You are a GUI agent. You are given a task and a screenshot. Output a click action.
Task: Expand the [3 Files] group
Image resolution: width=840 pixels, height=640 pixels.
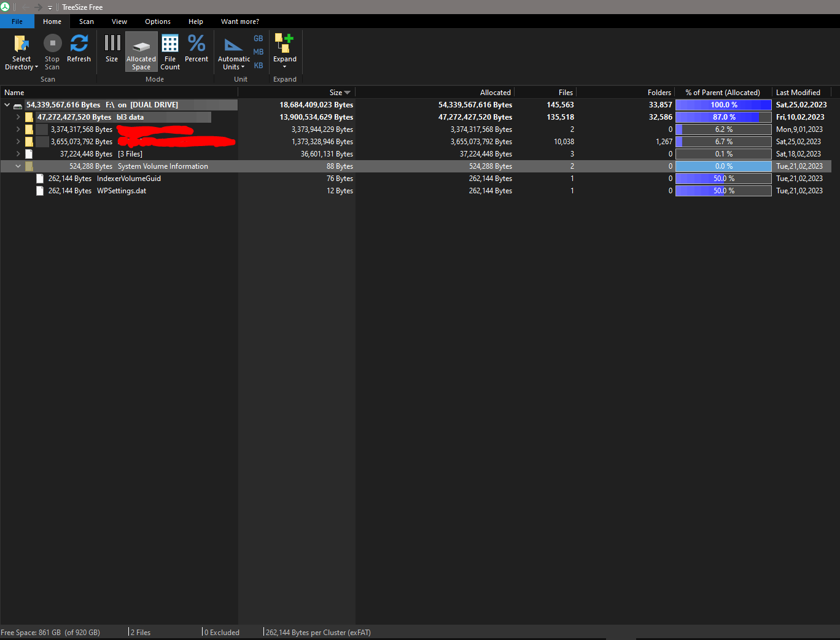pyautogui.click(x=18, y=154)
